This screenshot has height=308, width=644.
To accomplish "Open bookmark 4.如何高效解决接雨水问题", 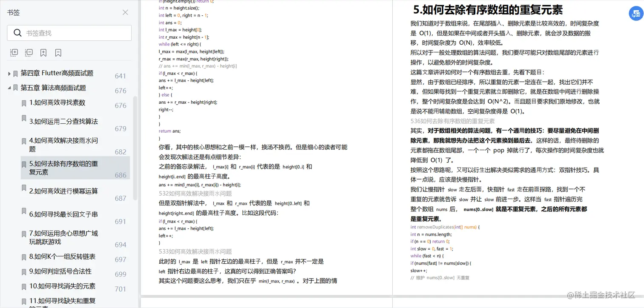I will [x=64, y=145].
